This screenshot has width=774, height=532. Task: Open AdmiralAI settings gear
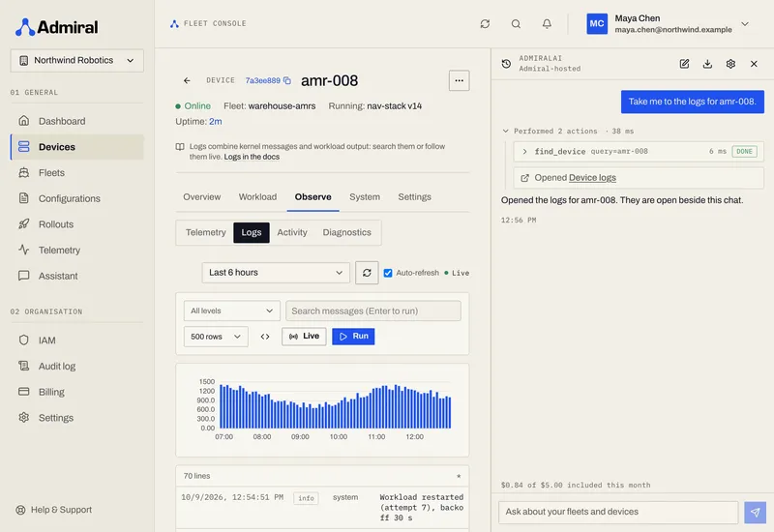pyautogui.click(x=730, y=64)
